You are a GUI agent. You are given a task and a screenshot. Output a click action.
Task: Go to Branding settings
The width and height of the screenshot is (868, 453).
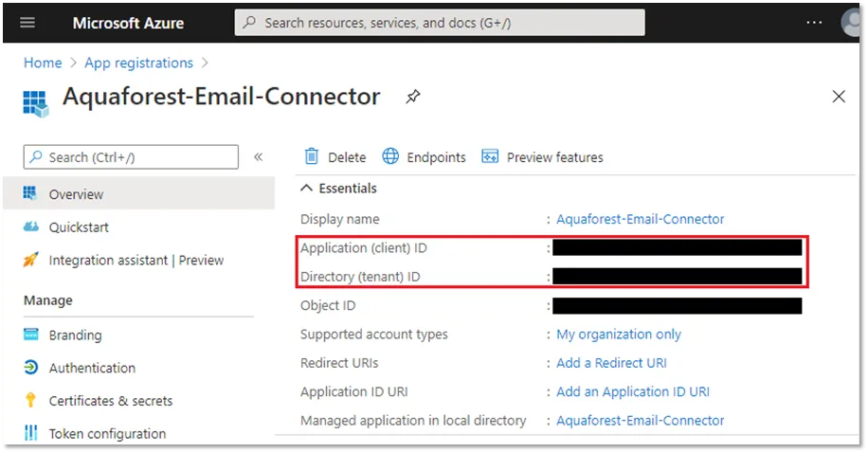75,335
